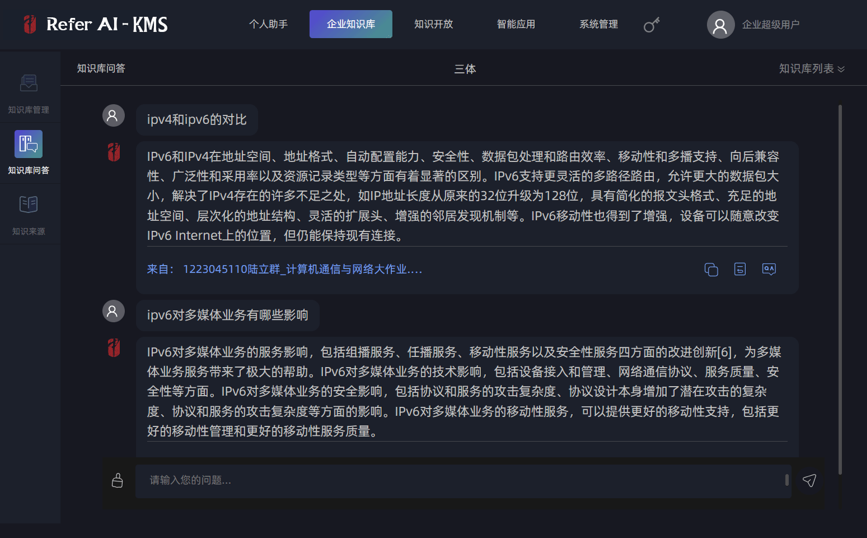Open the 系统管理 menu item
This screenshot has height=538, width=867.
click(x=598, y=24)
